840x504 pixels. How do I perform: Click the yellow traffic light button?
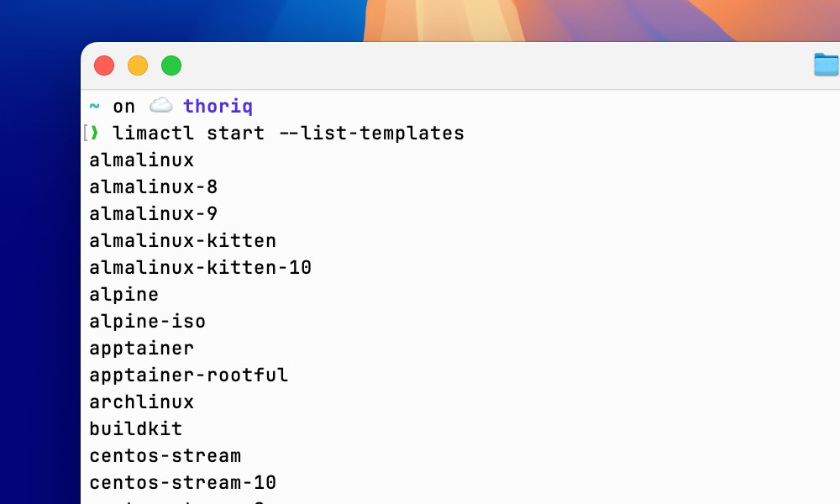point(138,65)
